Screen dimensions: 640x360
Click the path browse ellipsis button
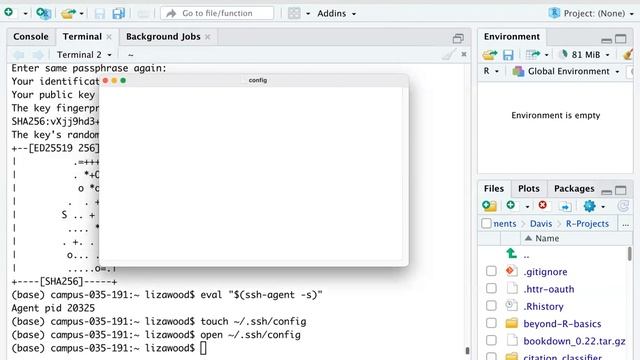point(625,224)
